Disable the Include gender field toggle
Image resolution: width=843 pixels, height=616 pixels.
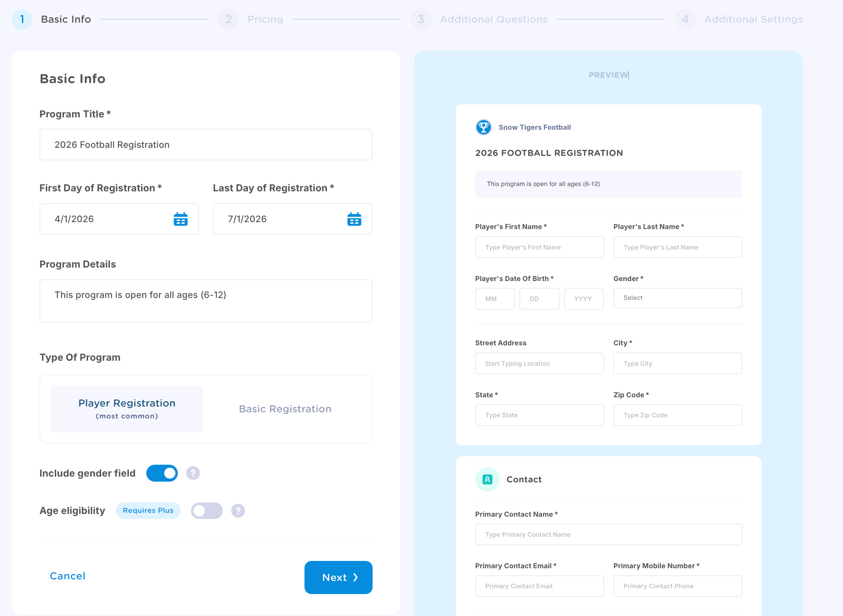(162, 473)
